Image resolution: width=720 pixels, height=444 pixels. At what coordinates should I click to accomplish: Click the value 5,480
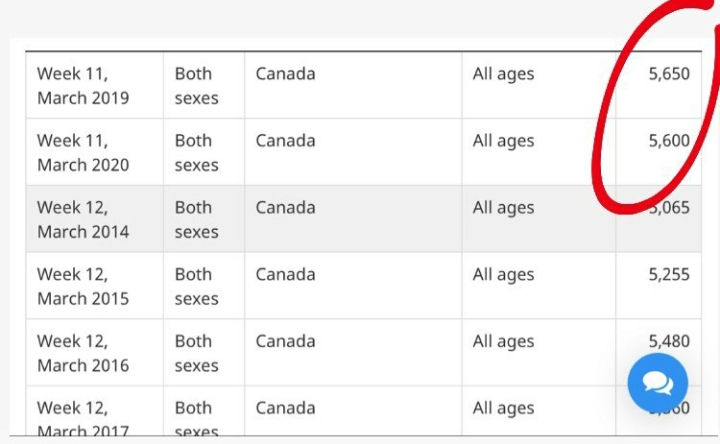[668, 341]
